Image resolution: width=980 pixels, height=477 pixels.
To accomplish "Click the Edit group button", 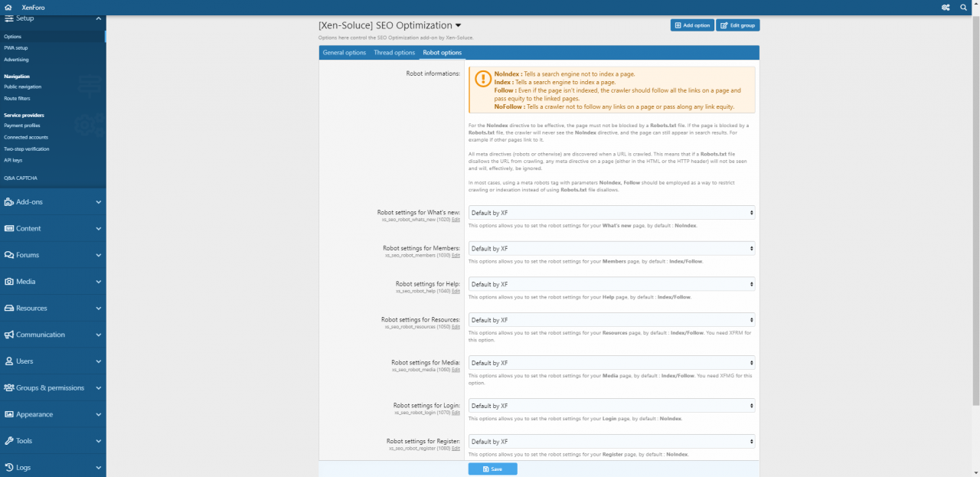I will tap(738, 25).
